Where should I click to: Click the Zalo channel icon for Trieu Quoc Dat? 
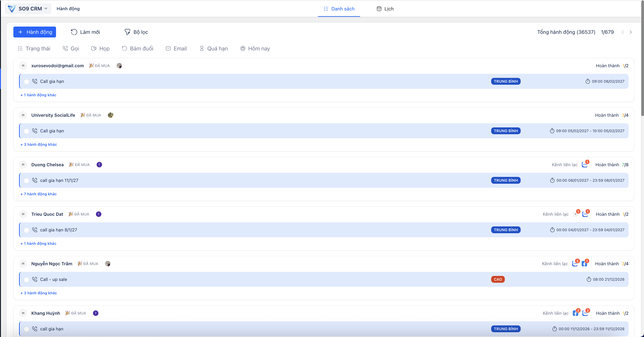coord(585,214)
